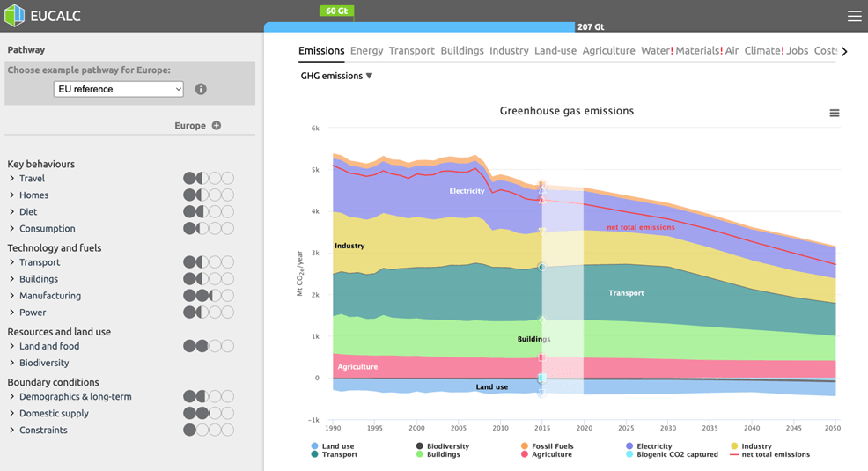Open the EU reference pathway dropdown
This screenshot has height=471, width=868.
(x=119, y=89)
